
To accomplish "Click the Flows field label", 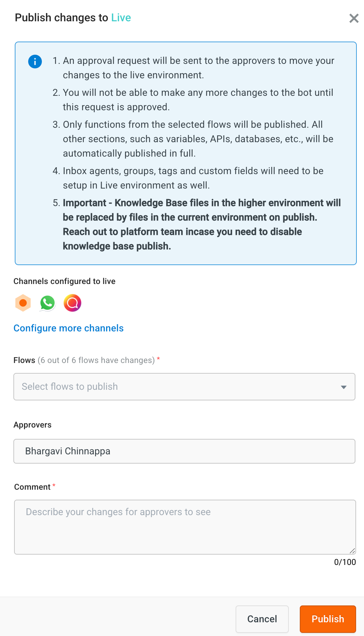I will (24, 360).
